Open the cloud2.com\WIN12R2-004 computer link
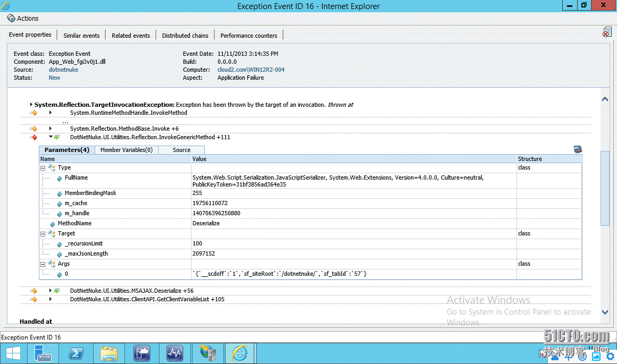The image size is (617, 364). click(x=251, y=70)
